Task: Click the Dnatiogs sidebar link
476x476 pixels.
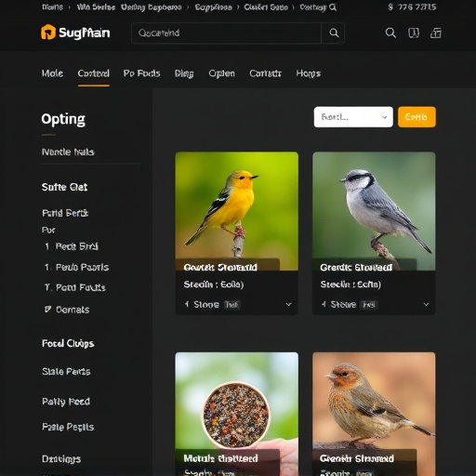Action: pyautogui.click(x=61, y=459)
